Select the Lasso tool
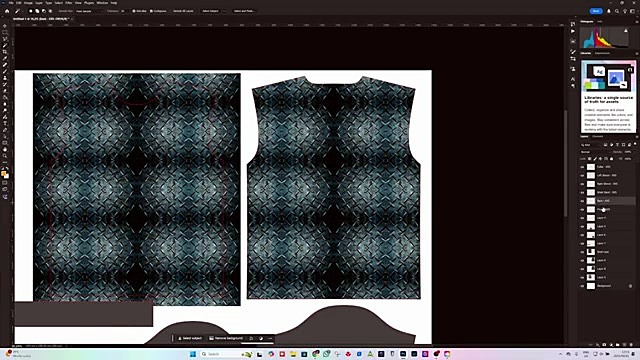 (x=5, y=39)
